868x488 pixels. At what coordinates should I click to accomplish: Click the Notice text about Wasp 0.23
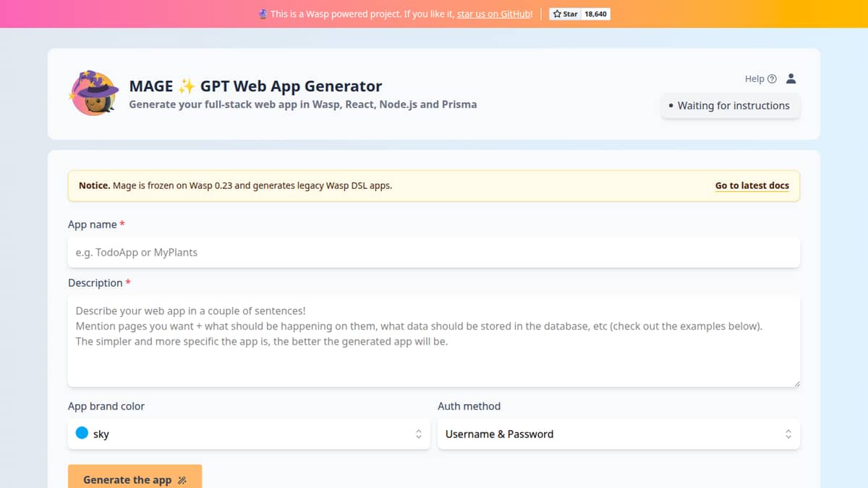[x=235, y=185]
